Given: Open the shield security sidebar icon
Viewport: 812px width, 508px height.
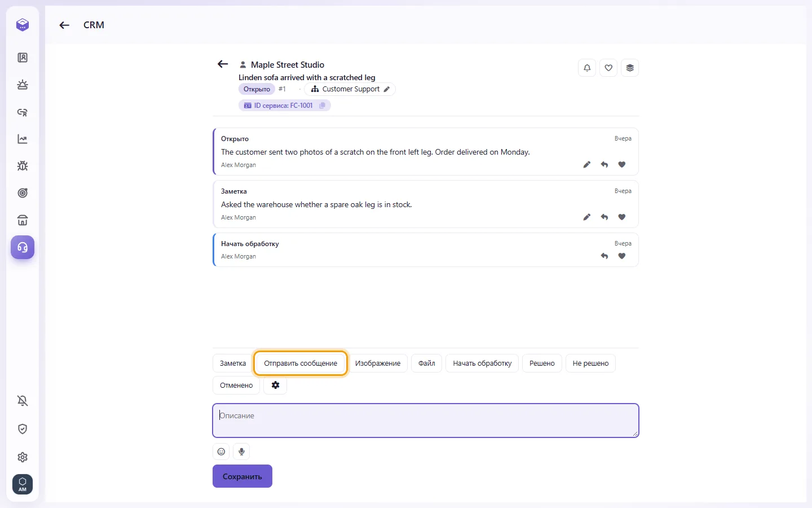Looking at the screenshot, I should click(x=23, y=429).
